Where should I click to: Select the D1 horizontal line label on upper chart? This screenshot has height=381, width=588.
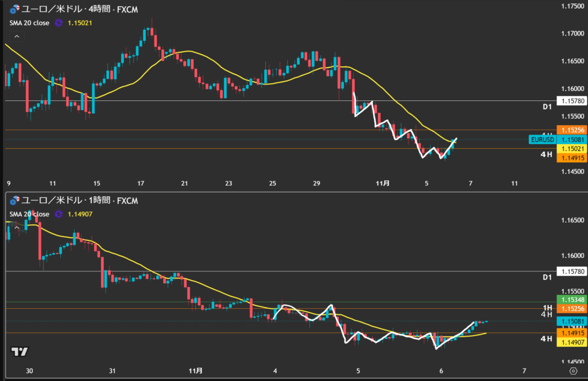[x=547, y=107]
